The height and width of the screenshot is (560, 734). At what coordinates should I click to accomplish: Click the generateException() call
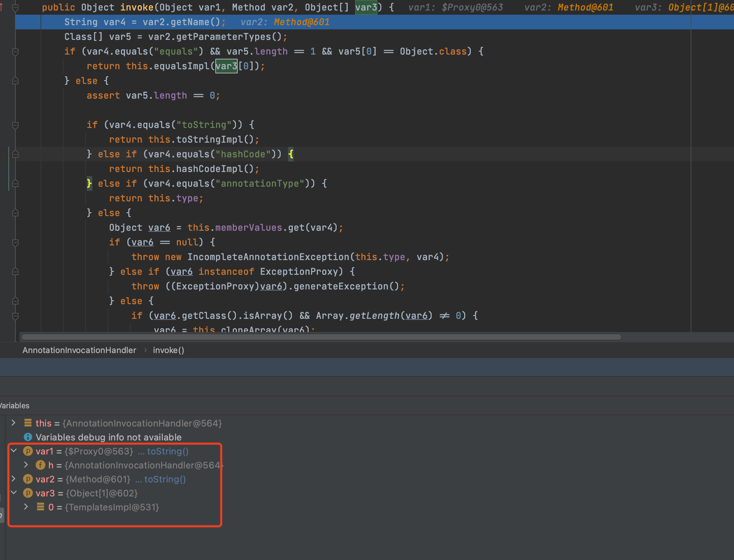point(346,286)
